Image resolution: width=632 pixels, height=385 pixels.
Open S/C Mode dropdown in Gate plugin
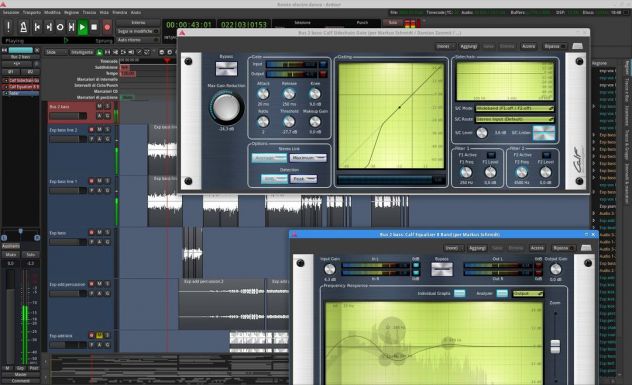click(515, 108)
